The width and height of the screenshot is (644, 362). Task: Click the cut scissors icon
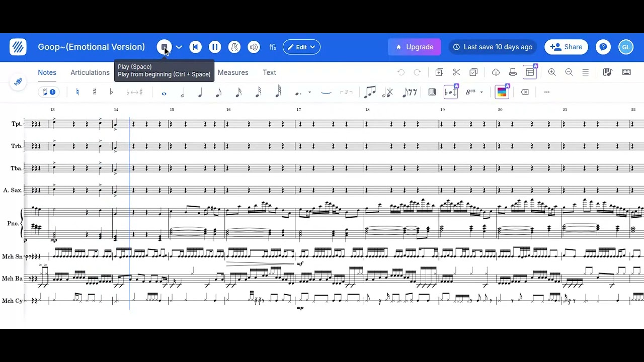click(x=456, y=72)
